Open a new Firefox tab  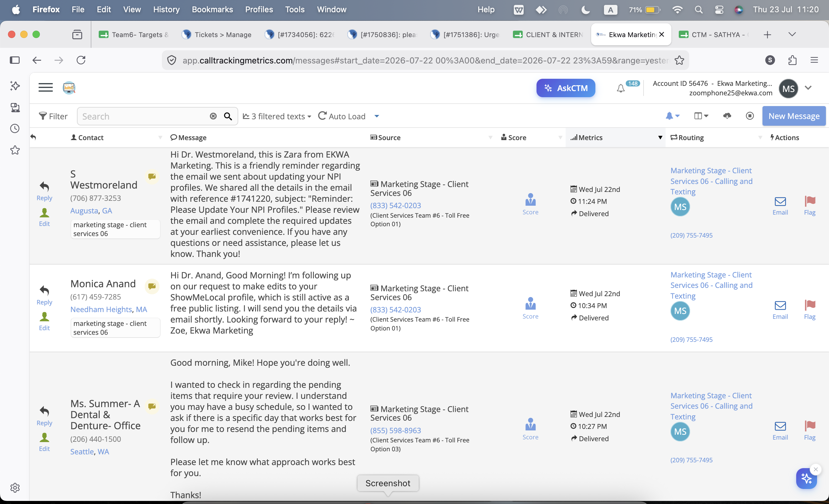pos(767,35)
